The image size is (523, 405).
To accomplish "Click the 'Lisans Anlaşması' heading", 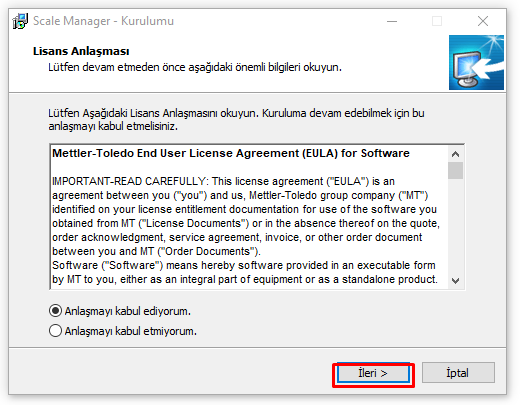I will [81, 51].
